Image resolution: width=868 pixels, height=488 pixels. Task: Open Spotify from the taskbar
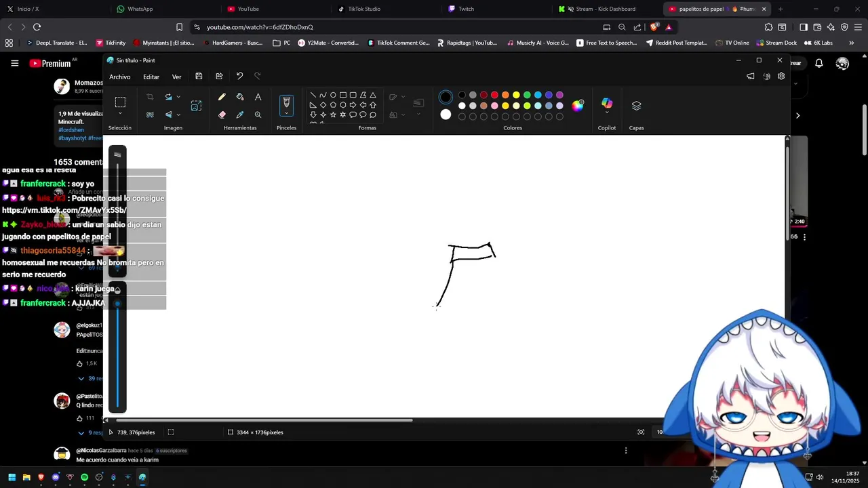[x=84, y=477]
